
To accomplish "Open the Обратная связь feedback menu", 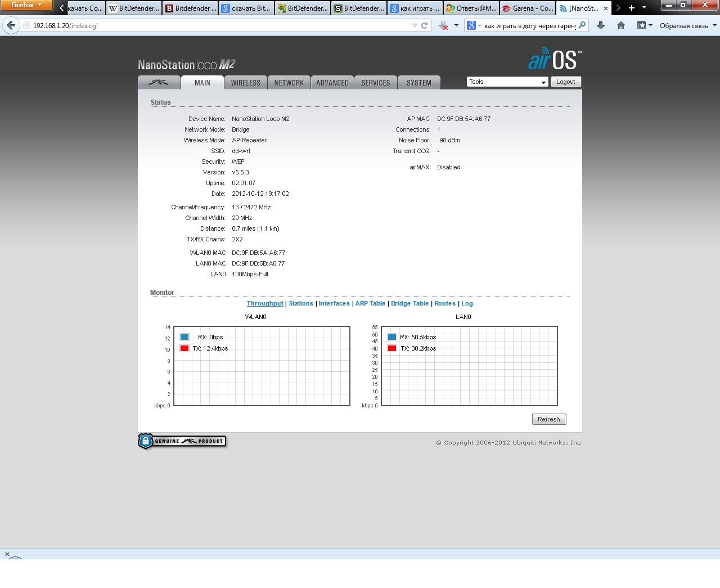I will (688, 26).
